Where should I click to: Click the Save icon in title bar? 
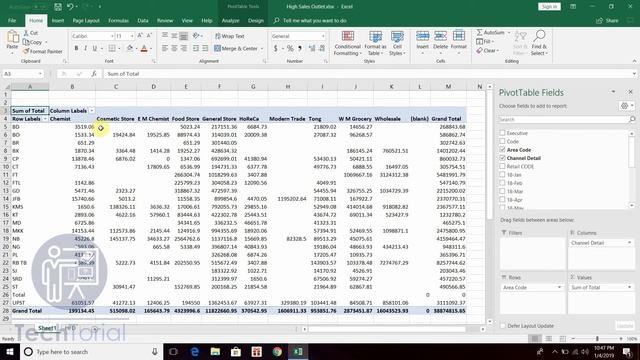click(x=58, y=7)
